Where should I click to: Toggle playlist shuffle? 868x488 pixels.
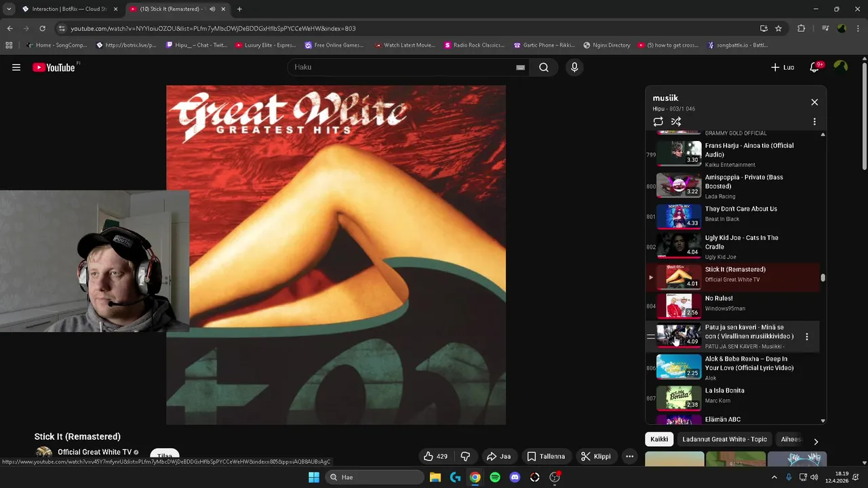tap(676, 122)
